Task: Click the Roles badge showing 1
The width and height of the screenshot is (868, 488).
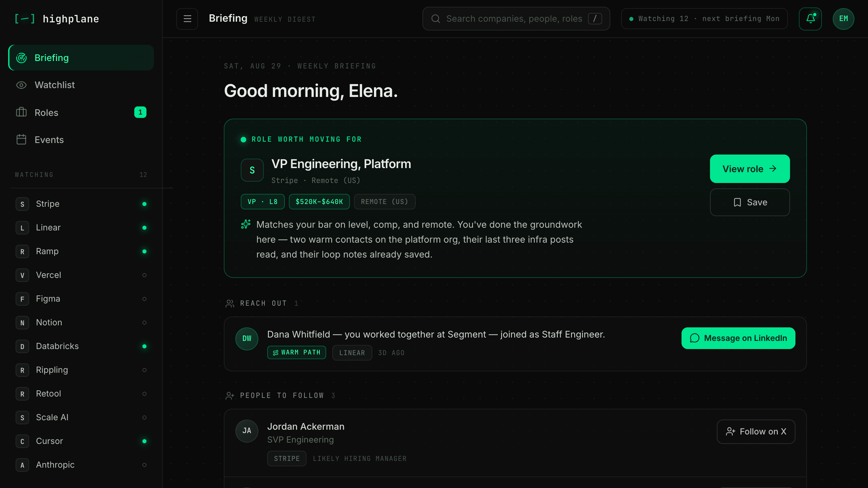Action: pyautogui.click(x=140, y=112)
